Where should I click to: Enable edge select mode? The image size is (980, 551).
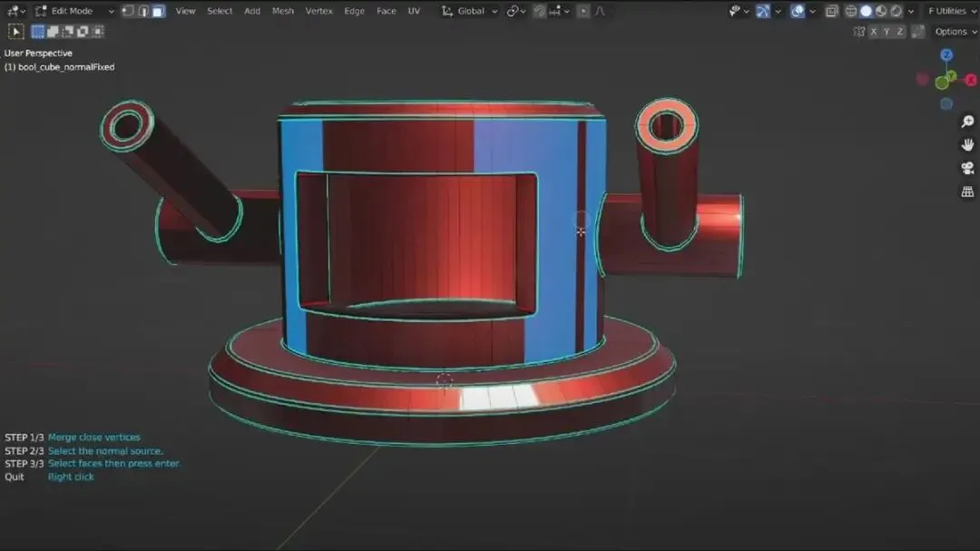coord(143,11)
